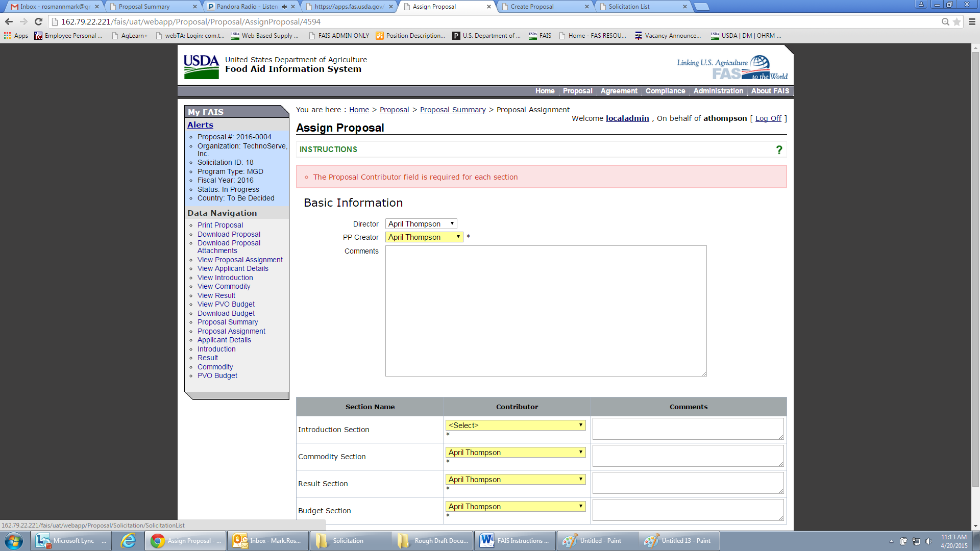Viewport: 980px width, 551px height.
Task: Click inside the Basic Information Comments textarea
Action: (546, 311)
